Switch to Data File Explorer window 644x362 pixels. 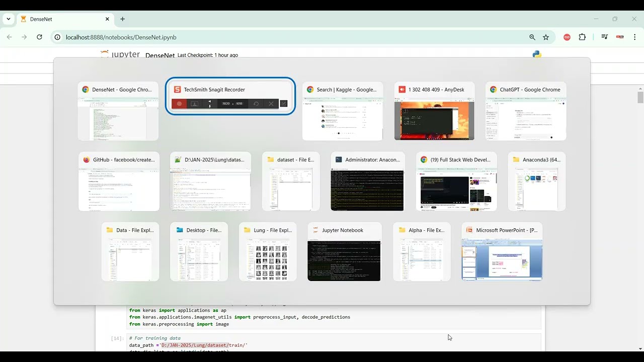(x=130, y=252)
